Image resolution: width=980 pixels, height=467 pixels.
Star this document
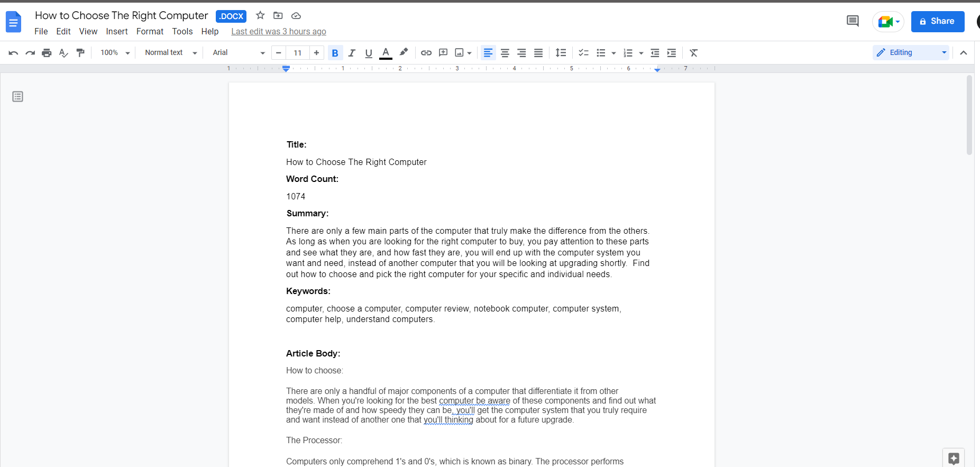260,15
